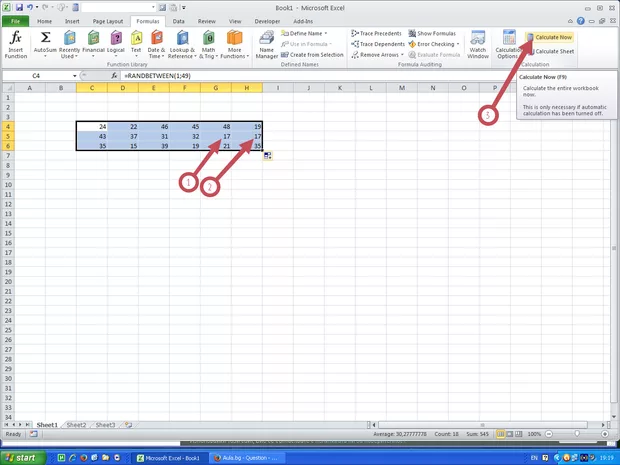Screen dimensions: 620x465
Task: Open the Undo history dropdown arrow
Action: pos(37,8)
